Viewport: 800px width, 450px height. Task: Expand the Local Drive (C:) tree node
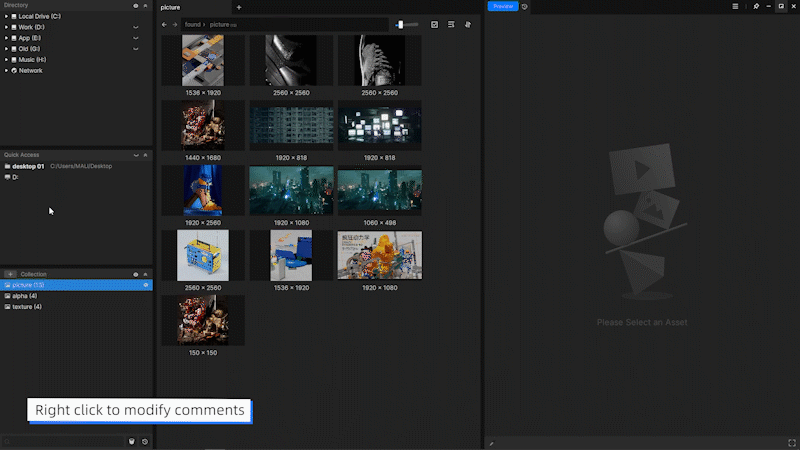tap(6, 16)
